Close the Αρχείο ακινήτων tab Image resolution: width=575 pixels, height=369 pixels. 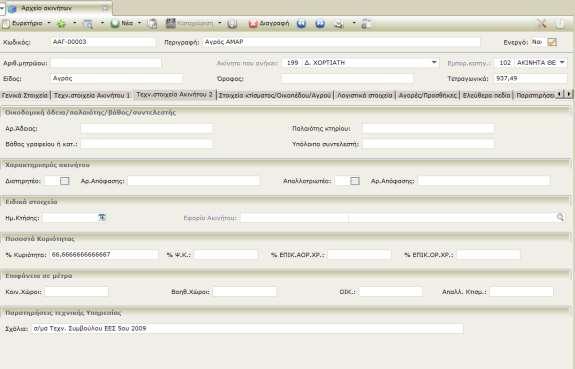(x=106, y=8)
